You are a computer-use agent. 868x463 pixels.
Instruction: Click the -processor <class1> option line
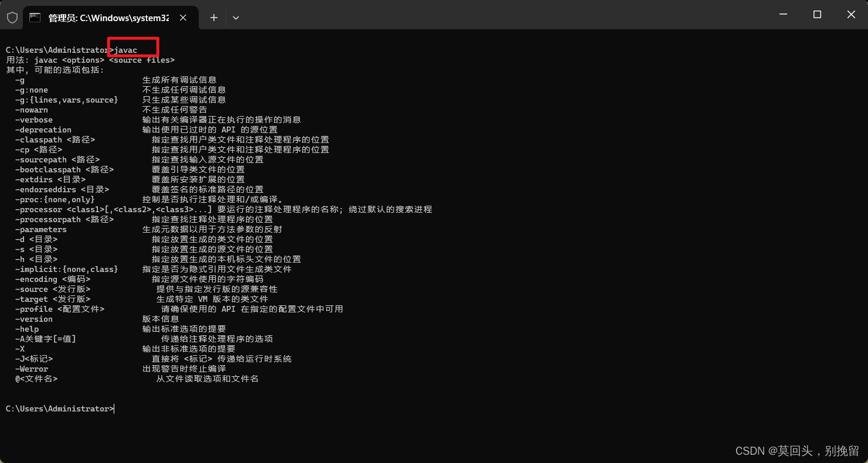(114, 210)
